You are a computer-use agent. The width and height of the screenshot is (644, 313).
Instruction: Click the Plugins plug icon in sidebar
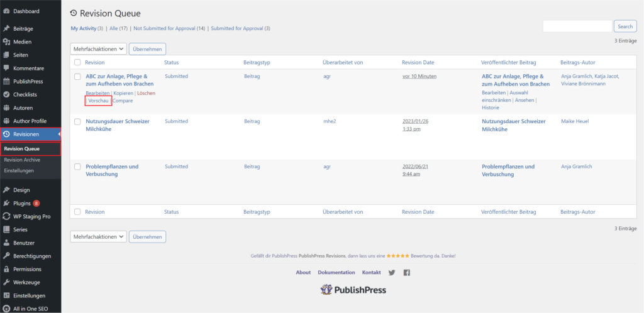[x=6, y=203]
